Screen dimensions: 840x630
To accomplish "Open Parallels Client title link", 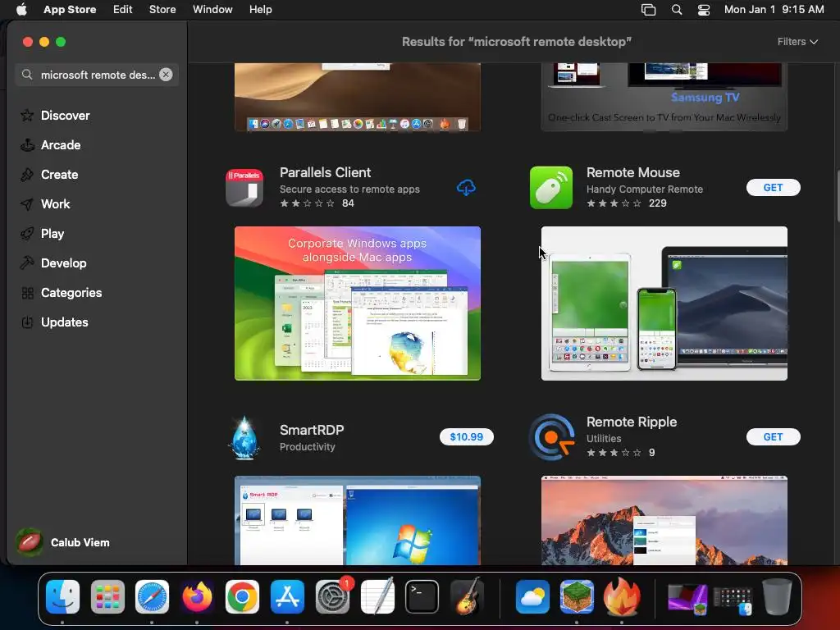I will (x=325, y=172).
